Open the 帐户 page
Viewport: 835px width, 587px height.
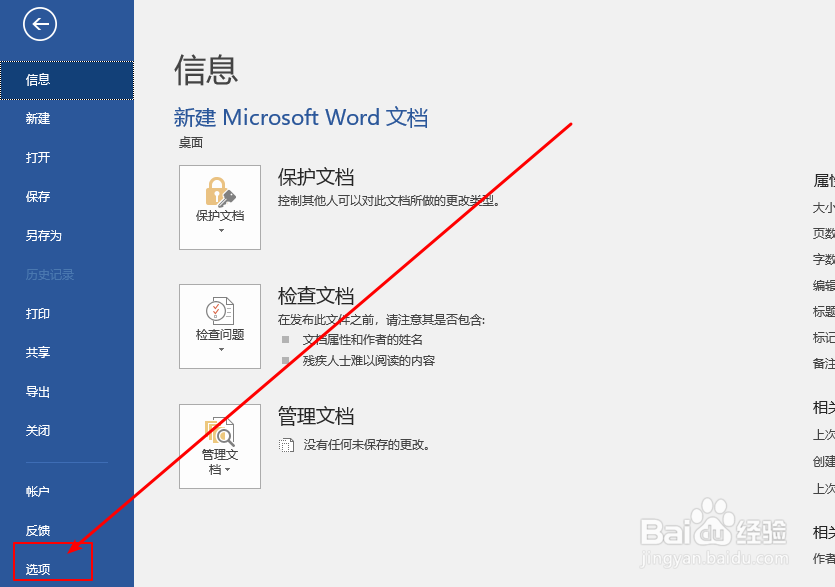(x=67, y=492)
